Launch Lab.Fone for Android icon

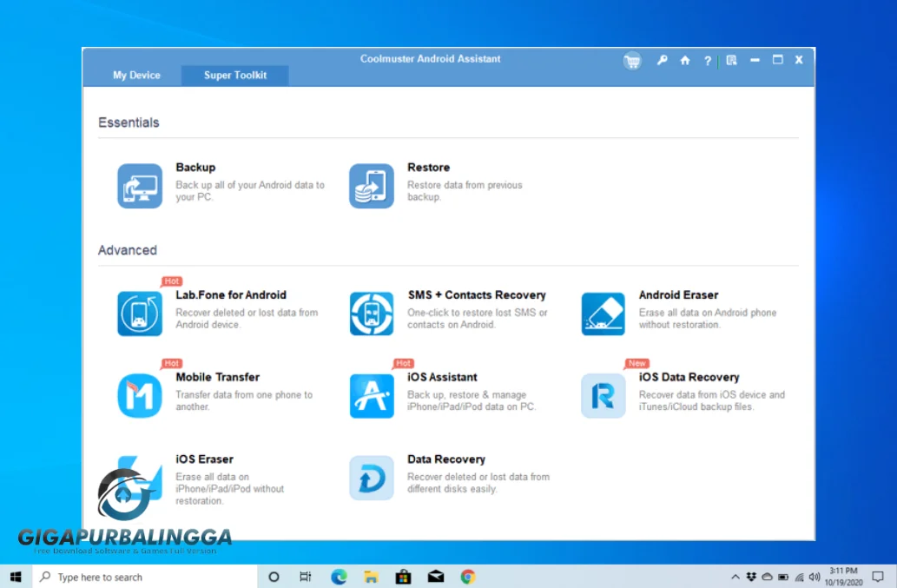point(140,314)
